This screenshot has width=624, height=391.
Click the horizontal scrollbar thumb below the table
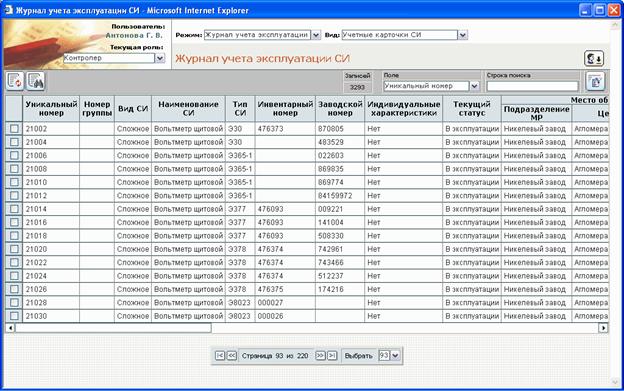113,328
